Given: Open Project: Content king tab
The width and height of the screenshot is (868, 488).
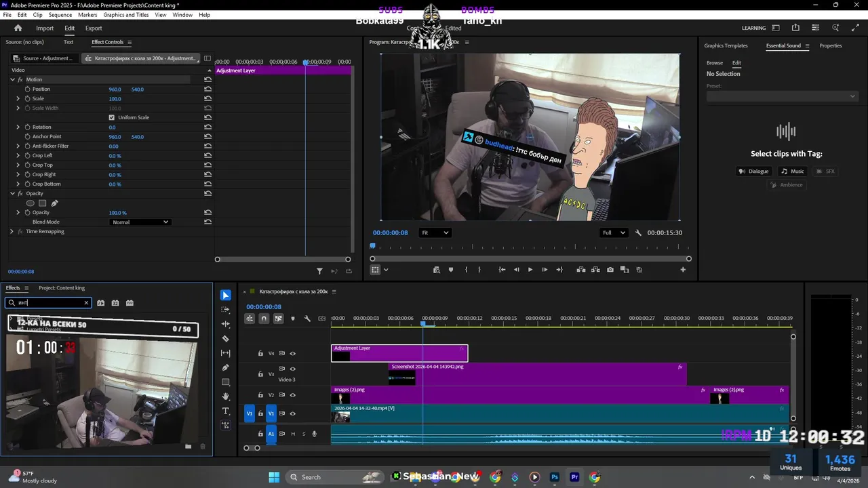Looking at the screenshot, I should 62,288.
